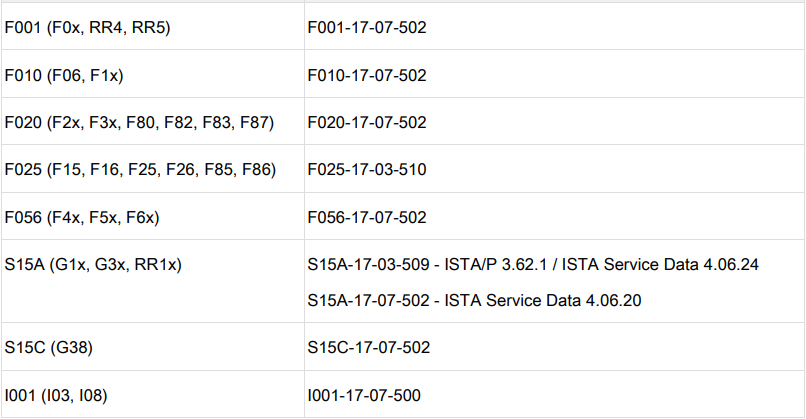Select the F010-17-07-502 entry
This screenshot has width=806, height=419.
click(x=367, y=75)
